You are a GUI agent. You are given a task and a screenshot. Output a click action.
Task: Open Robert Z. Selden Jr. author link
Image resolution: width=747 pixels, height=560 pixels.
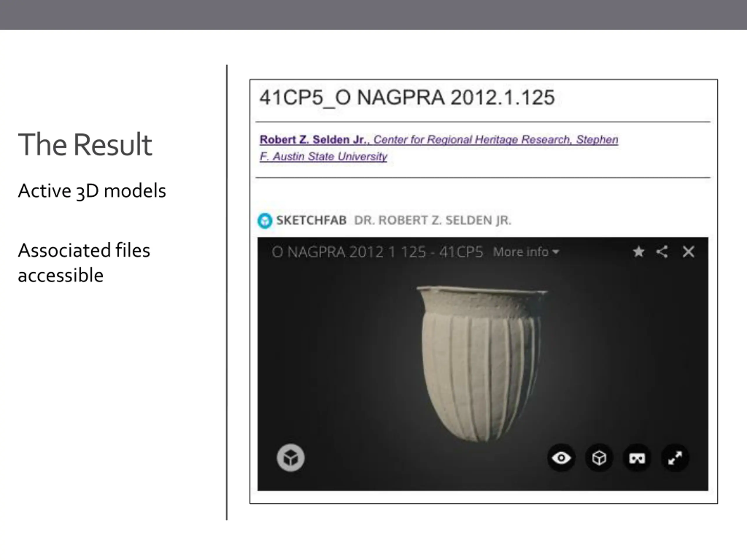[x=313, y=139]
